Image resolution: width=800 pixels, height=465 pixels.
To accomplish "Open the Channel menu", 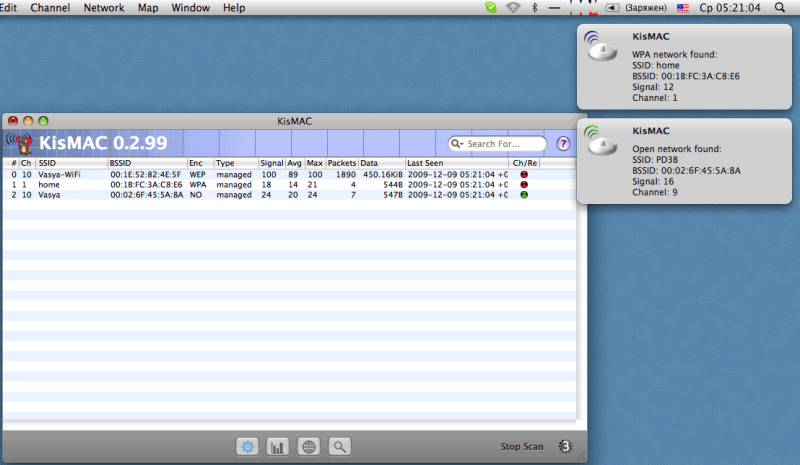I will tap(50, 8).
